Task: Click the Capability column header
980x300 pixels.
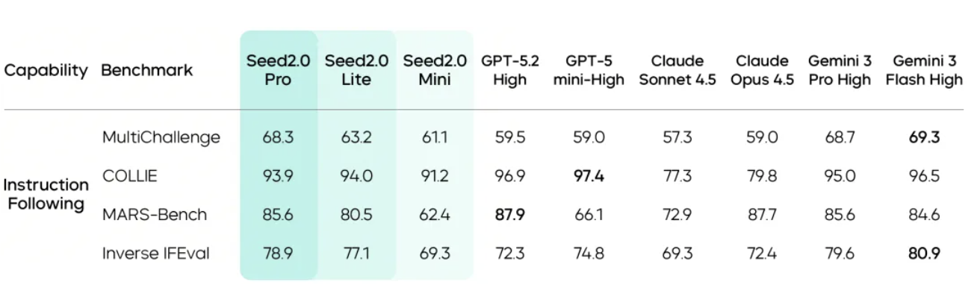Action: (46, 70)
